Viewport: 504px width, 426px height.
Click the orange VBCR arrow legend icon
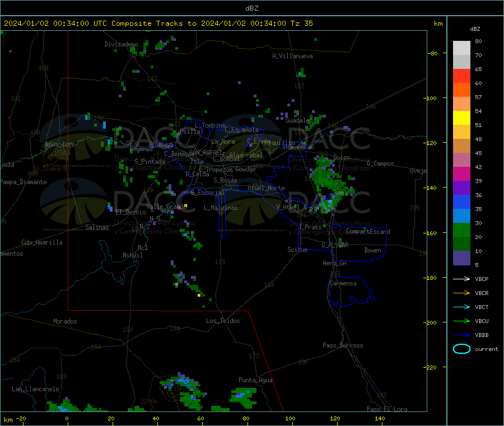461,293
